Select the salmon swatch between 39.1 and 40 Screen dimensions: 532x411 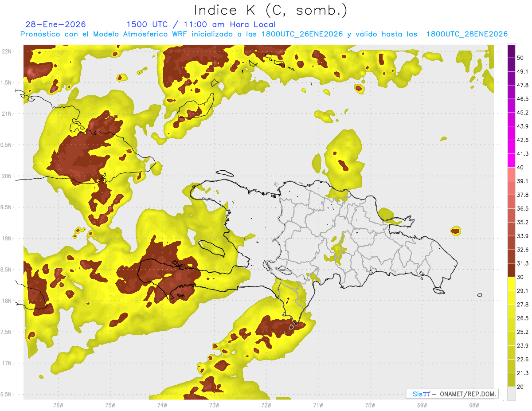pyautogui.click(x=511, y=174)
